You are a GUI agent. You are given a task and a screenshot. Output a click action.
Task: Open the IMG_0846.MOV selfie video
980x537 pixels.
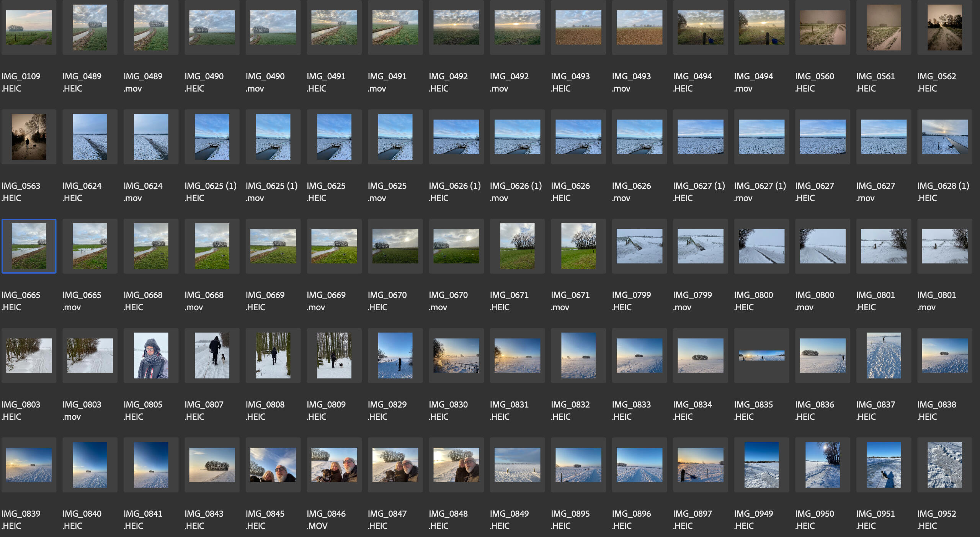pos(334,465)
